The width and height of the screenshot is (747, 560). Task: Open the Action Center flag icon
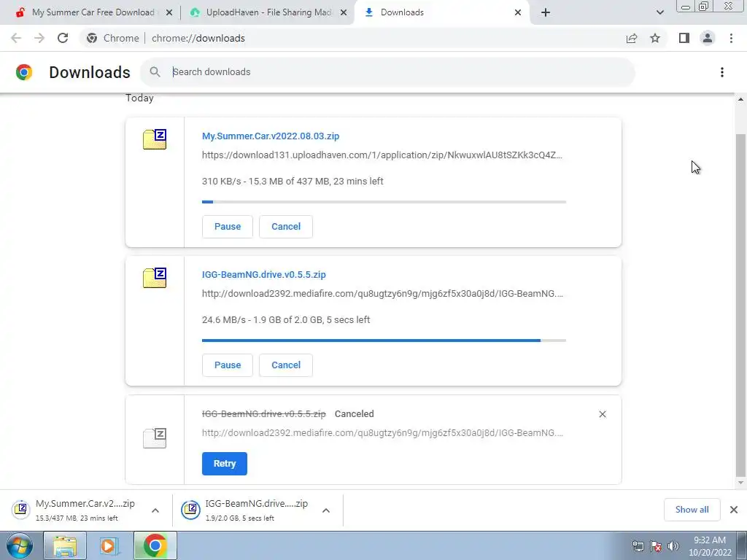pyautogui.click(x=656, y=546)
